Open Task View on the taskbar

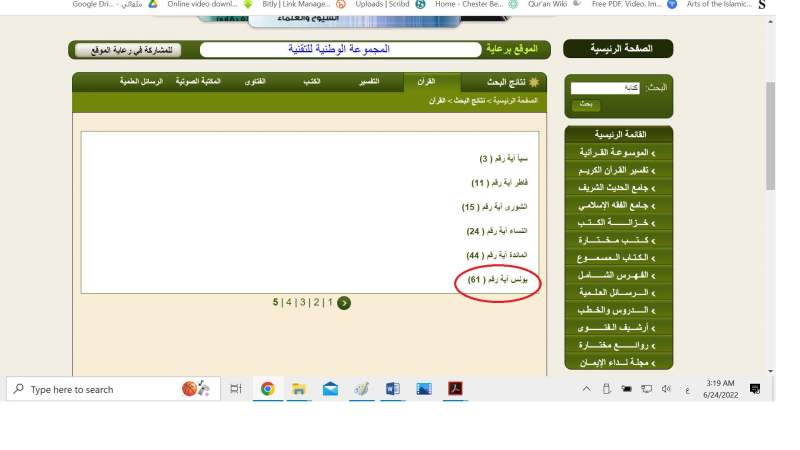(x=235, y=389)
